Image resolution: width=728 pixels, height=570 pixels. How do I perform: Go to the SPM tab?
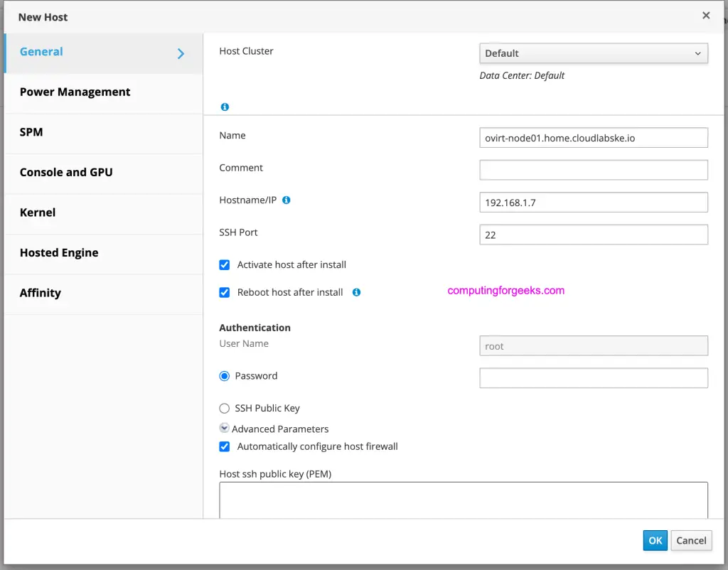tap(103, 132)
